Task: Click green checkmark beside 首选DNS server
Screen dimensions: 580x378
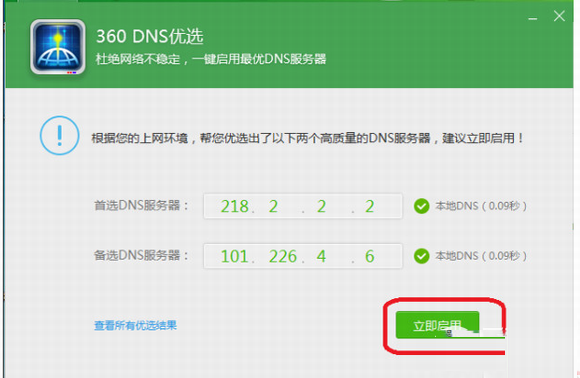Action: 421,206
